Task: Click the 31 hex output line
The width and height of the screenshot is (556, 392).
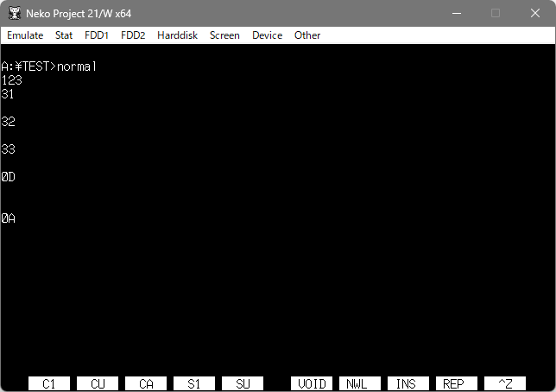Action: click(8, 94)
